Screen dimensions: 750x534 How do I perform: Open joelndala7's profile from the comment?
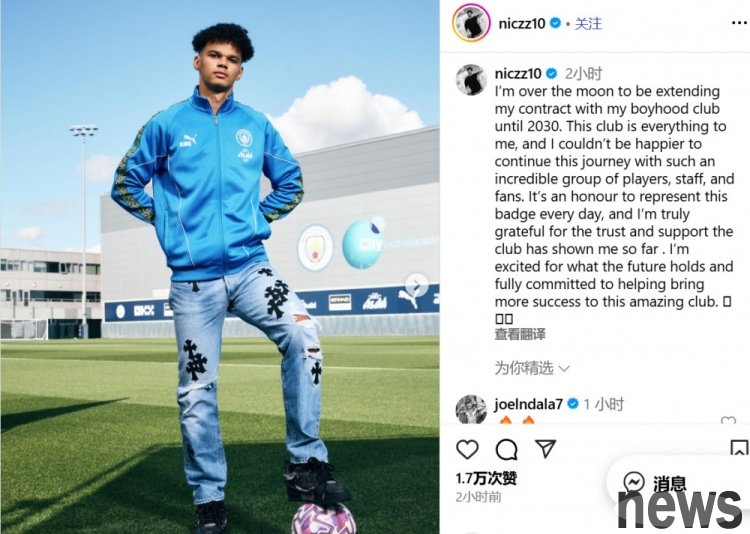click(529, 404)
